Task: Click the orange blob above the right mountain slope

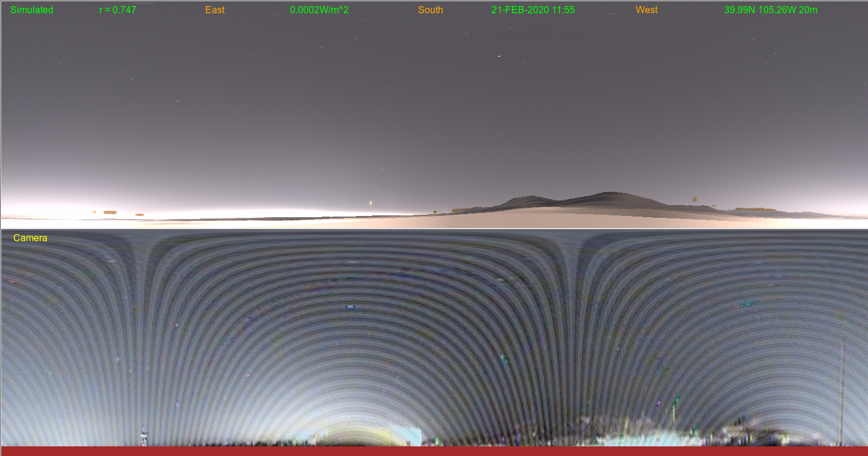Action: [x=694, y=199]
